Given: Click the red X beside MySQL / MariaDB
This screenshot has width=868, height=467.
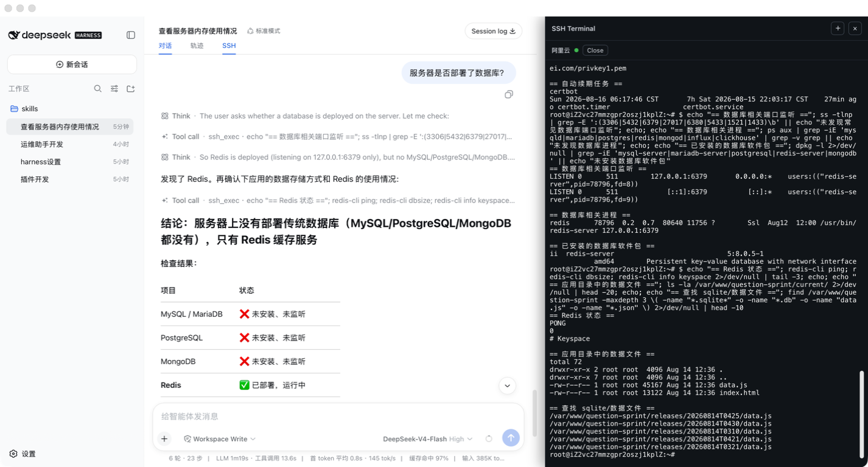Looking at the screenshot, I should (x=245, y=314).
